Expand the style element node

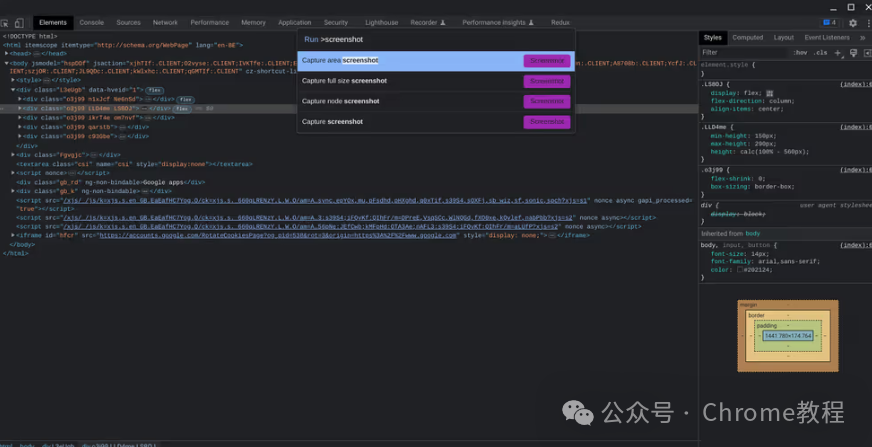pyautogui.click(x=13, y=80)
